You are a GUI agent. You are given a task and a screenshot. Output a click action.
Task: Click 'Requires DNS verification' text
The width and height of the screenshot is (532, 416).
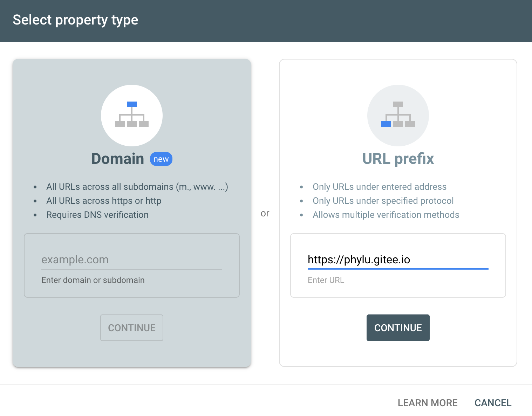[x=97, y=215]
